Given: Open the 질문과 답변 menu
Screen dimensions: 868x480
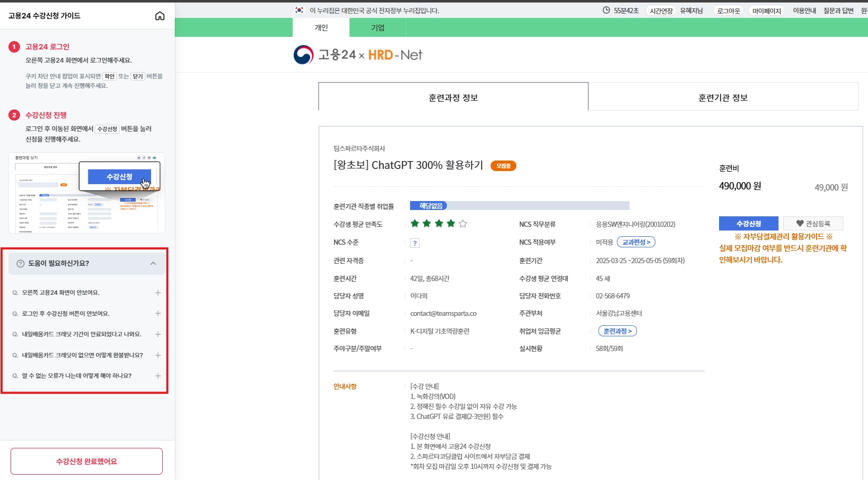Looking at the screenshot, I should pyautogui.click(x=839, y=11).
